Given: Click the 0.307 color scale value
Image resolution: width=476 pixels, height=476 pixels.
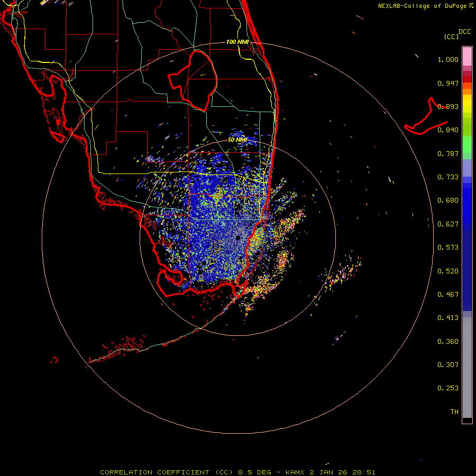Looking at the screenshot, I should click(448, 365).
